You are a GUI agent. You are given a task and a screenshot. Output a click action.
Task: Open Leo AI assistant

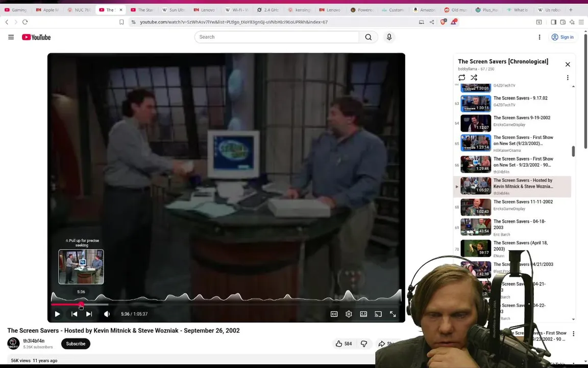tap(572, 22)
